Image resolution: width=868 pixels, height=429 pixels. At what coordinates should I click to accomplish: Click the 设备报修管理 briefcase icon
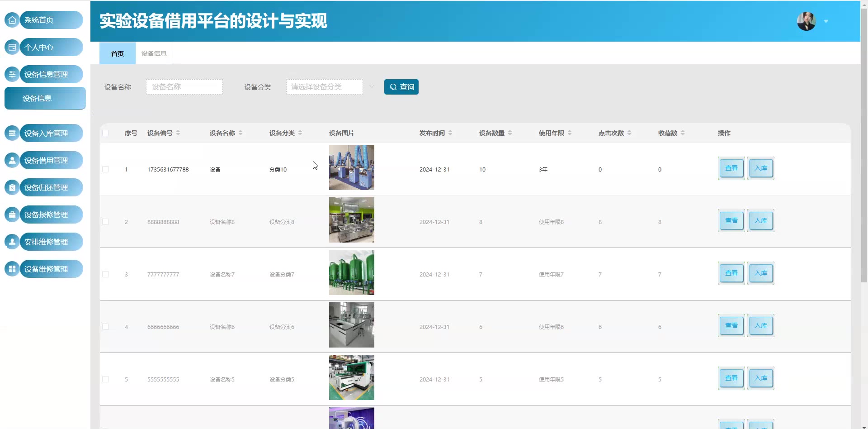pyautogui.click(x=12, y=214)
